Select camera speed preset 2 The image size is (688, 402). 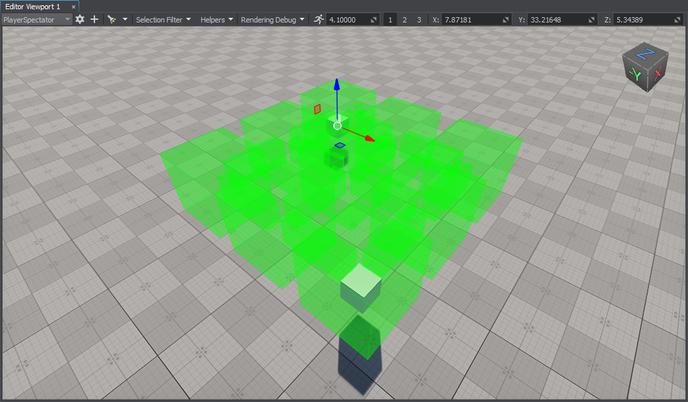tap(405, 20)
